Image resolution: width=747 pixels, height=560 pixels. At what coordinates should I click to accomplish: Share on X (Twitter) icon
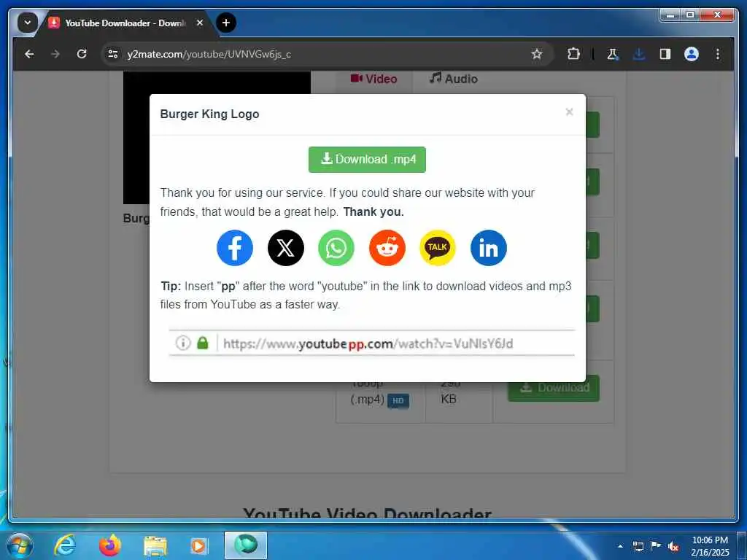click(285, 248)
